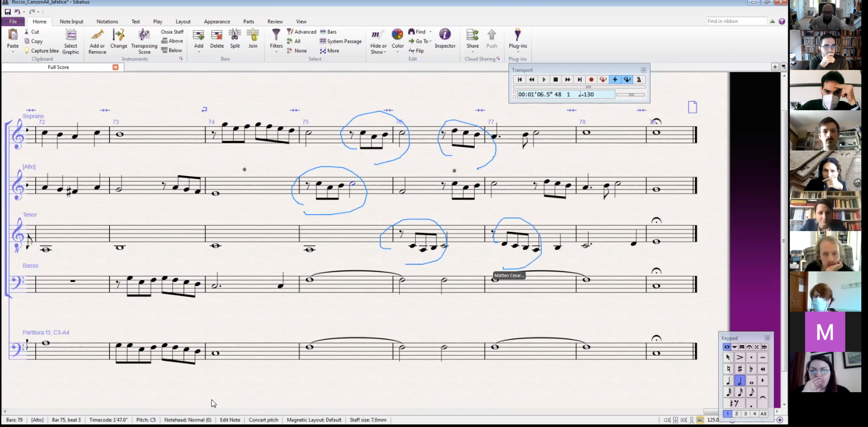
Task: Add Ossia Staff Above
Action: click(x=172, y=41)
